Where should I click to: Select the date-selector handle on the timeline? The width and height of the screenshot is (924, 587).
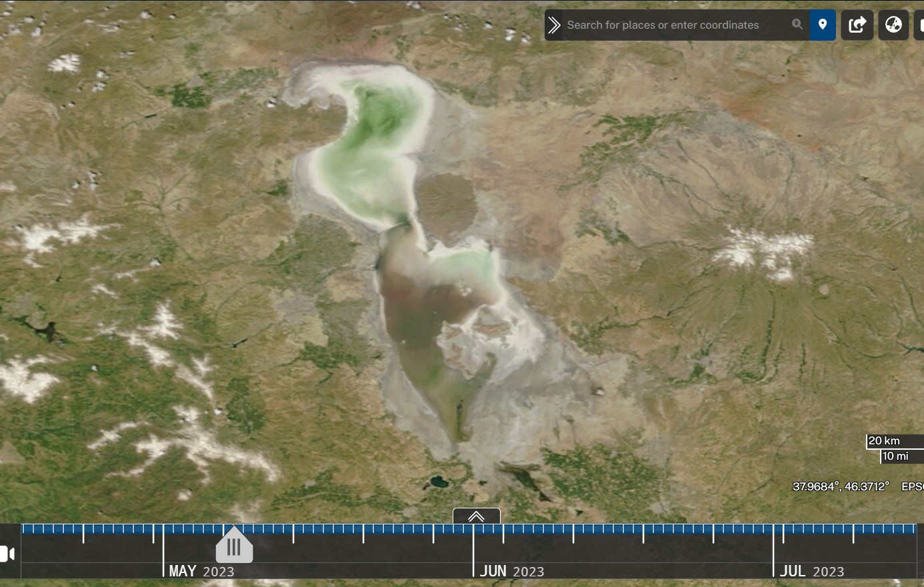pyautogui.click(x=234, y=545)
